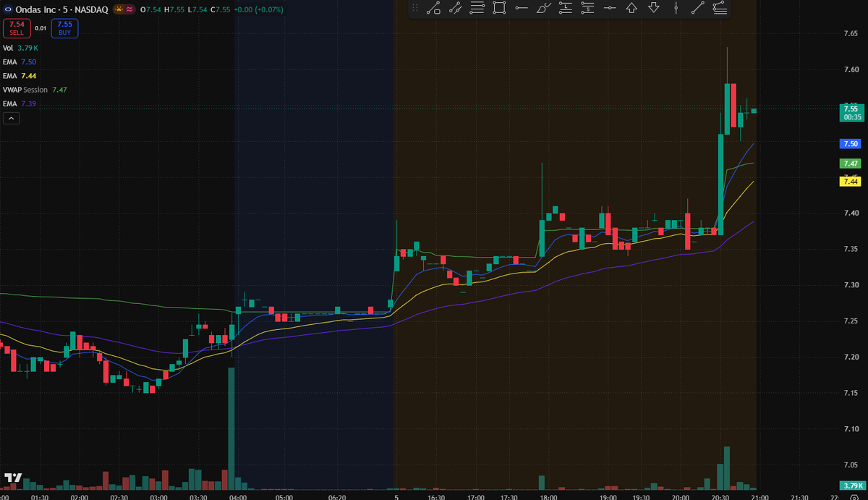
Task: Select the Long Position tool
Action: 566,9
